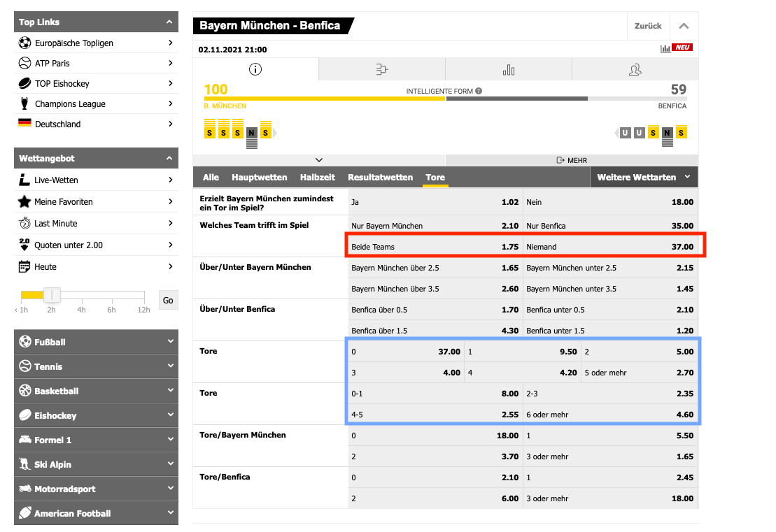
Task: Click the TOP Eishockey puck icon
Action: click(24, 84)
